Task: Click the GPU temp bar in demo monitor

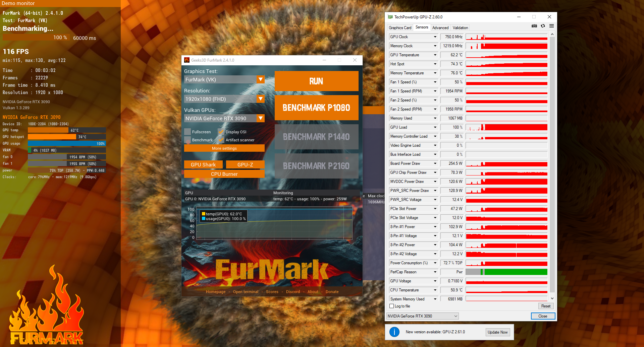Action: [x=67, y=130]
